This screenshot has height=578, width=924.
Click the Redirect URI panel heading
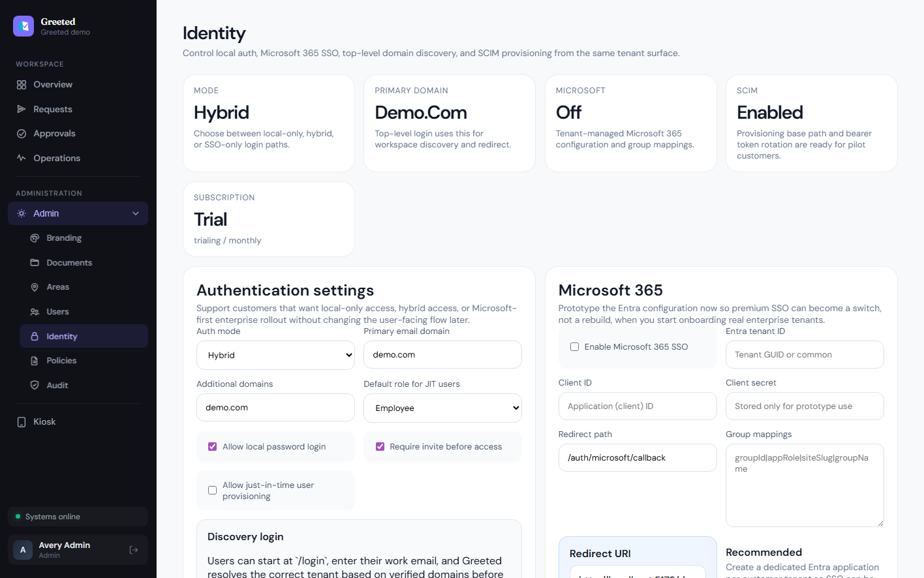pos(600,554)
